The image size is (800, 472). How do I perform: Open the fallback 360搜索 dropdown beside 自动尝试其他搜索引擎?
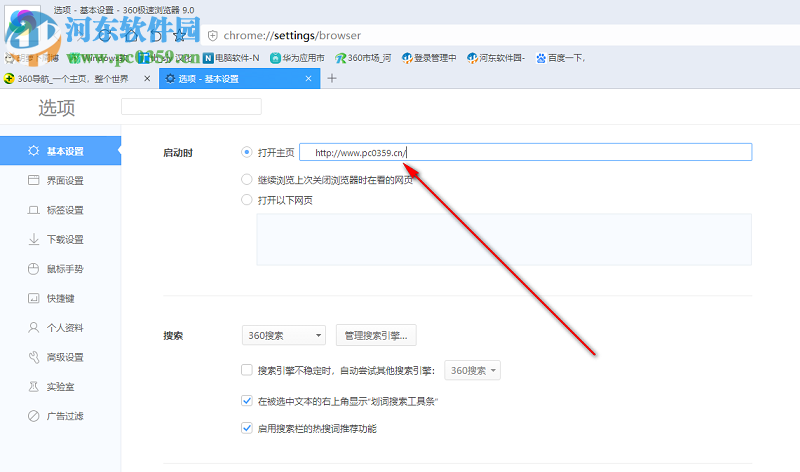(472, 370)
